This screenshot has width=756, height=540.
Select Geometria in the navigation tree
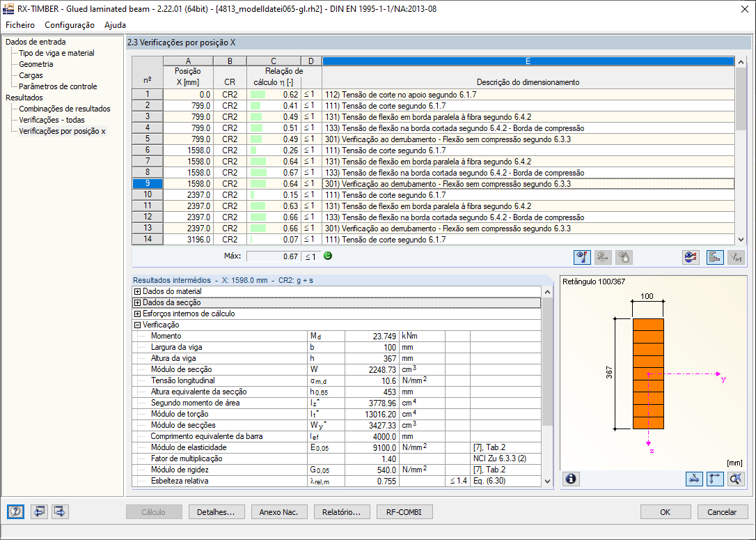[x=36, y=64]
